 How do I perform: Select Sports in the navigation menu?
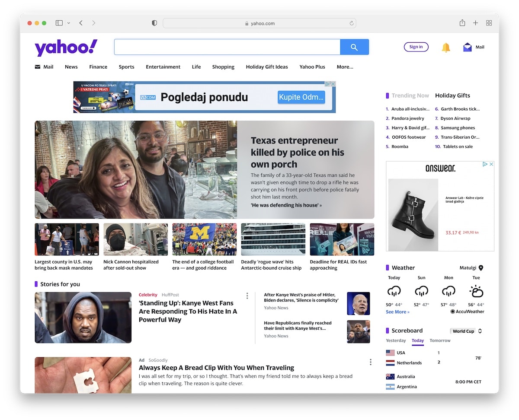tap(126, 67)
